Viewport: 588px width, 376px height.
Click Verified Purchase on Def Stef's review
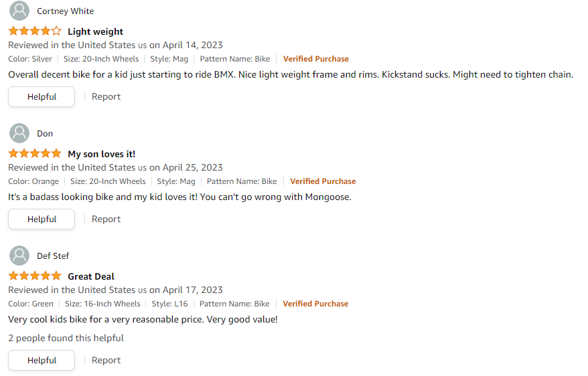[x=315, y=304]
